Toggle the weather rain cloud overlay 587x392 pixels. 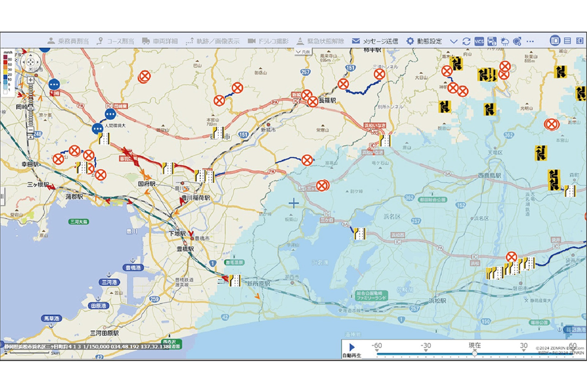[x=504, y=41]
